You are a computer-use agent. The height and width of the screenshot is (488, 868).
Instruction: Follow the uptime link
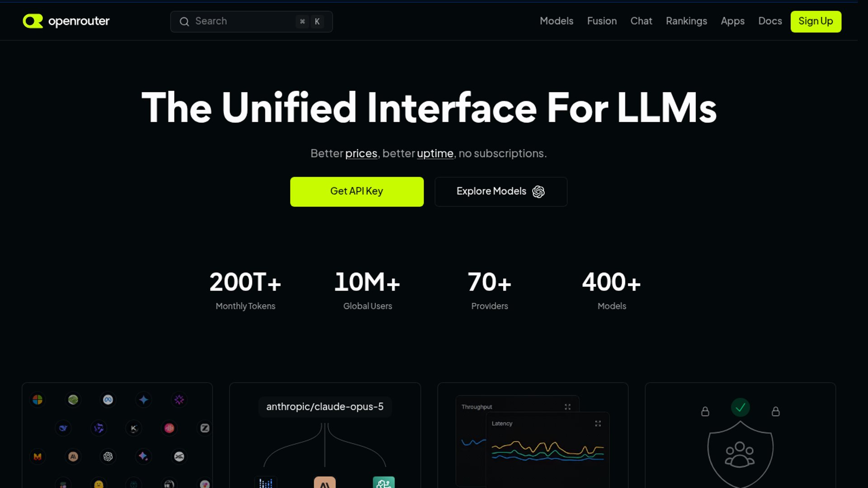(435, 154)
